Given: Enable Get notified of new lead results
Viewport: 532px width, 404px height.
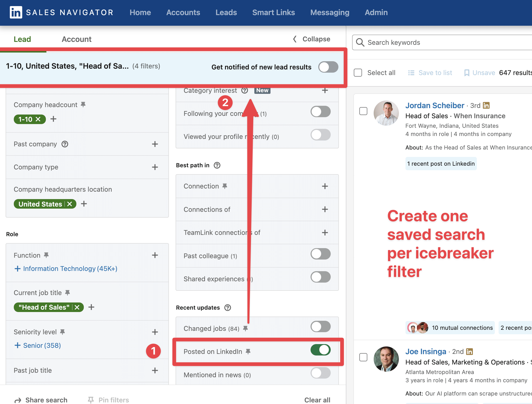Looking at the screenshot, I should coord(328,67).
